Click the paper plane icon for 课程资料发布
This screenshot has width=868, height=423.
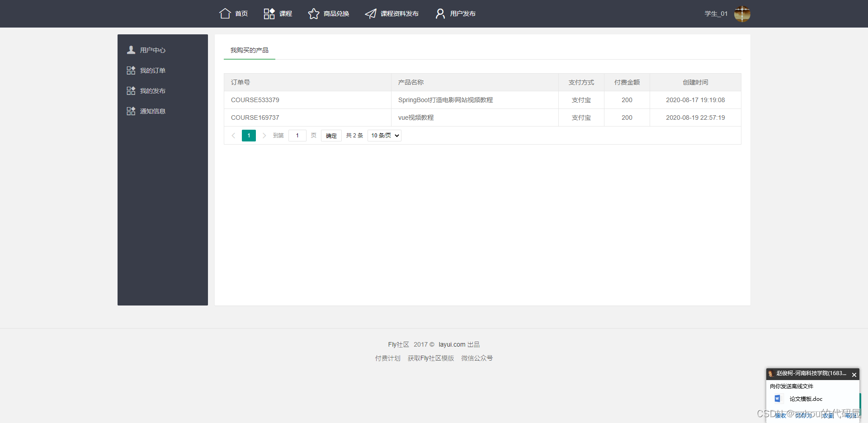[x=371, y=14]
